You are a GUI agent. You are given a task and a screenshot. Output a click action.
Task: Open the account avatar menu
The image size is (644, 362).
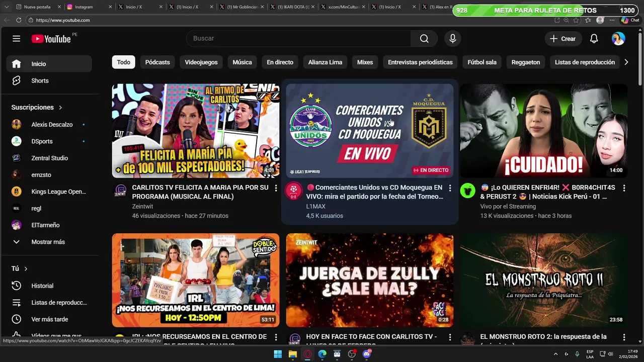pos(618,39)
